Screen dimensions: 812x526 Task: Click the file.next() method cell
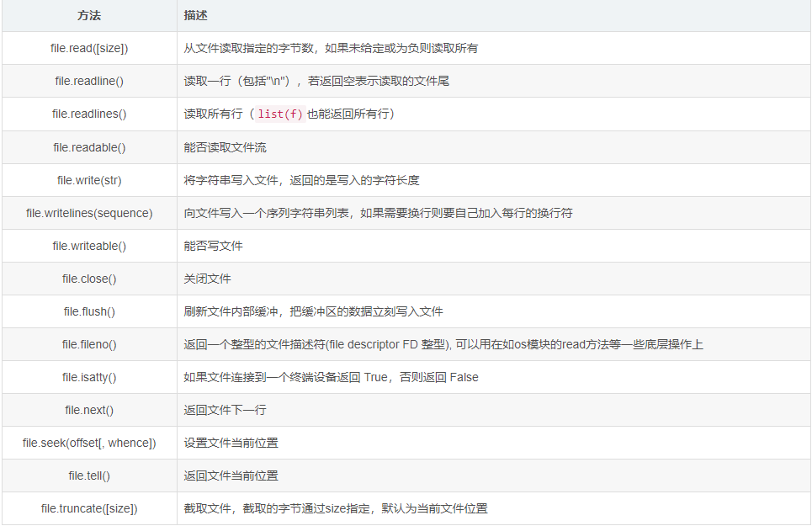[x=89, y=410]
